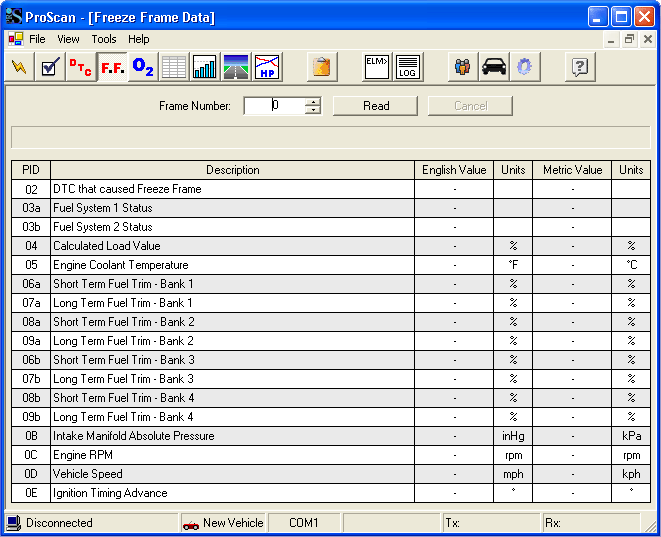
Task: Open the View menu
Action: point(68,39)
